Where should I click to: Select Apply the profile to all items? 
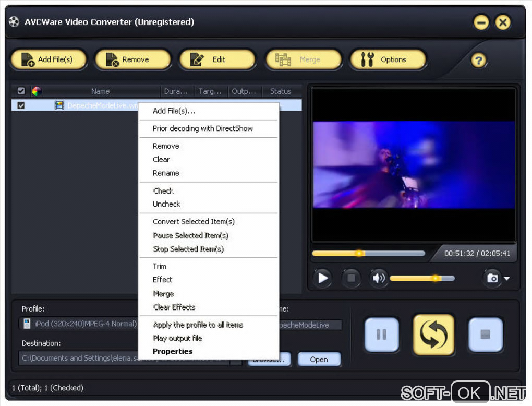pyautogui.click(x=209, y=325)
